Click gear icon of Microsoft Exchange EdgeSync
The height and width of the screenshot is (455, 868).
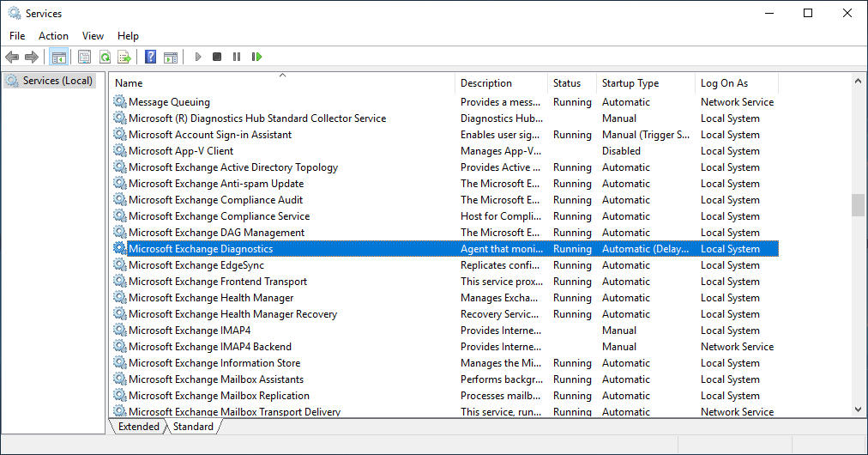click(x=119, y=264)
